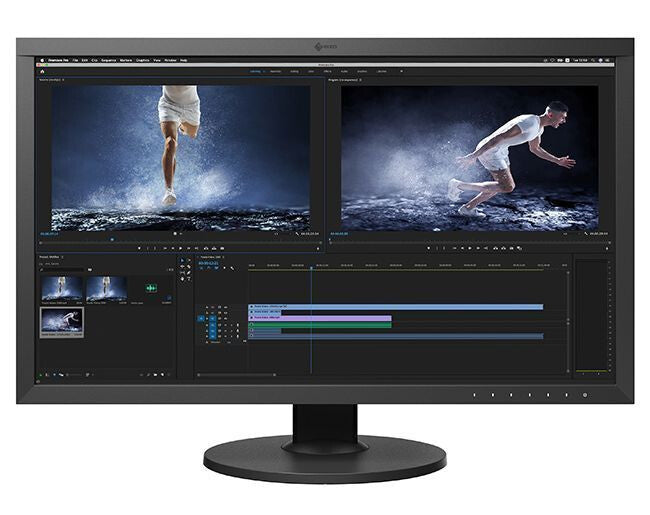Open the Project panel menu
The width and height of the screenshot is (650, 515).
[x=64, y=258]
